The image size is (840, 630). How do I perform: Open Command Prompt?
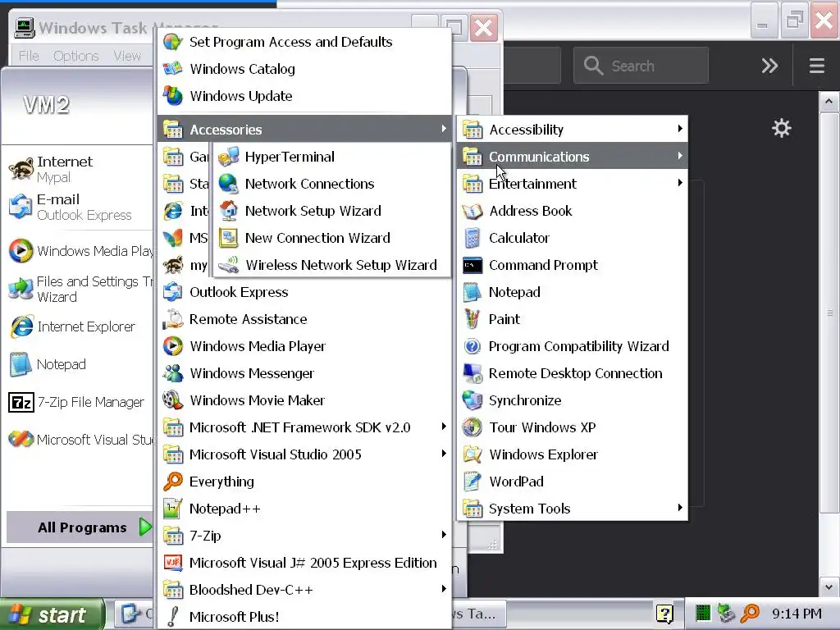(572, 265)
